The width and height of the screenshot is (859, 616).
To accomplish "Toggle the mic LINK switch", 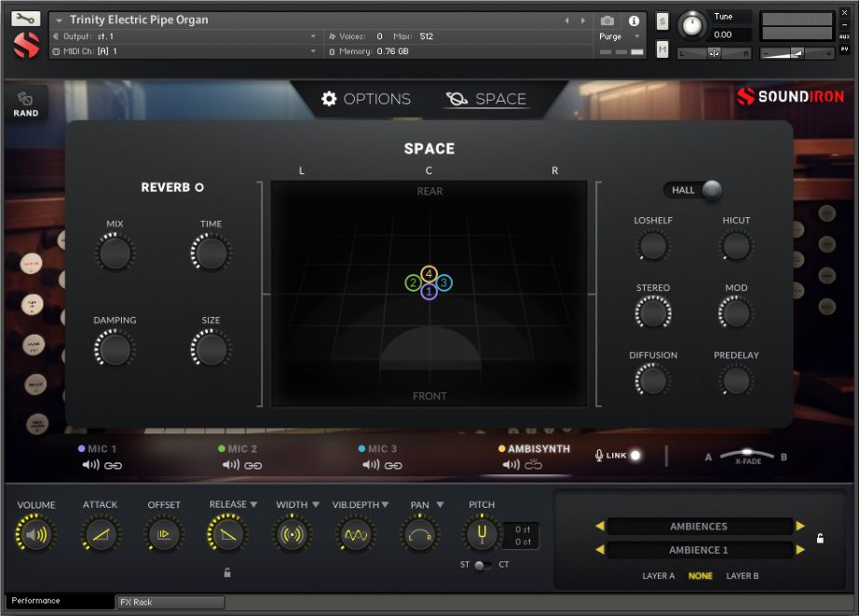I will pos(635,456).
